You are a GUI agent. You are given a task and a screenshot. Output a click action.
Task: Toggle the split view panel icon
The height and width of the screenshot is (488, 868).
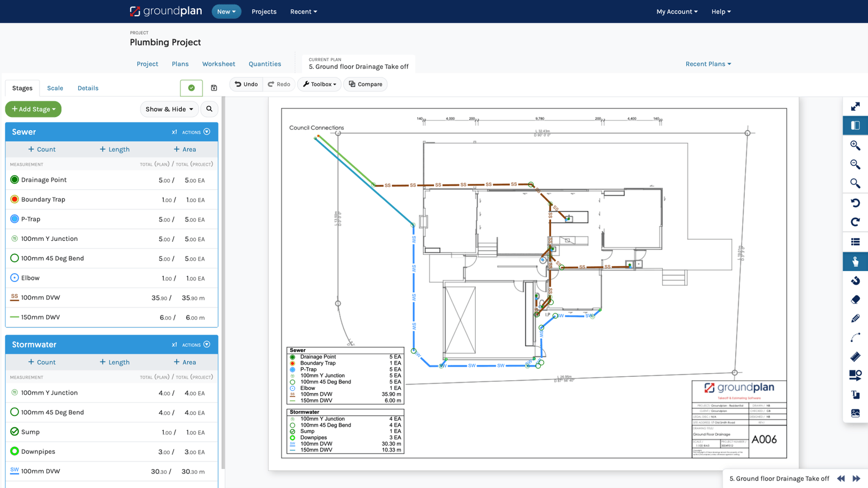tap(855, 125)
